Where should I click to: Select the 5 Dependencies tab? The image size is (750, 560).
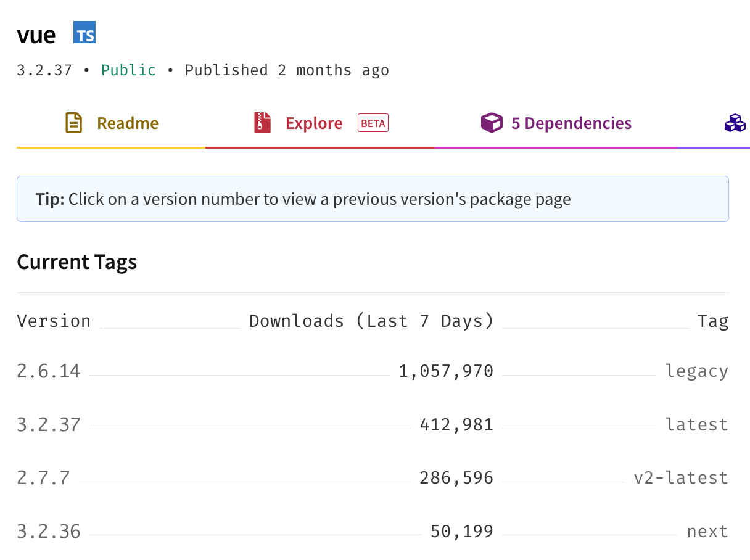point(556,123)
